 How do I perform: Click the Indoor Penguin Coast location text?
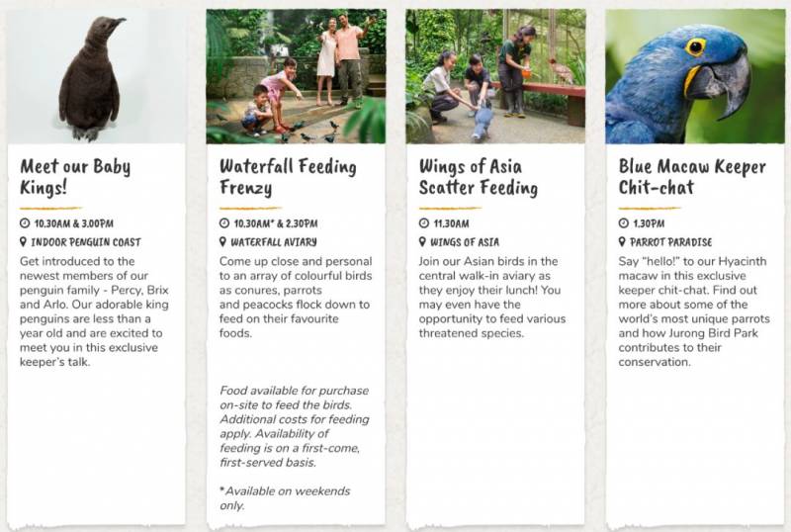pyautogui.click(x=86, y=242)
